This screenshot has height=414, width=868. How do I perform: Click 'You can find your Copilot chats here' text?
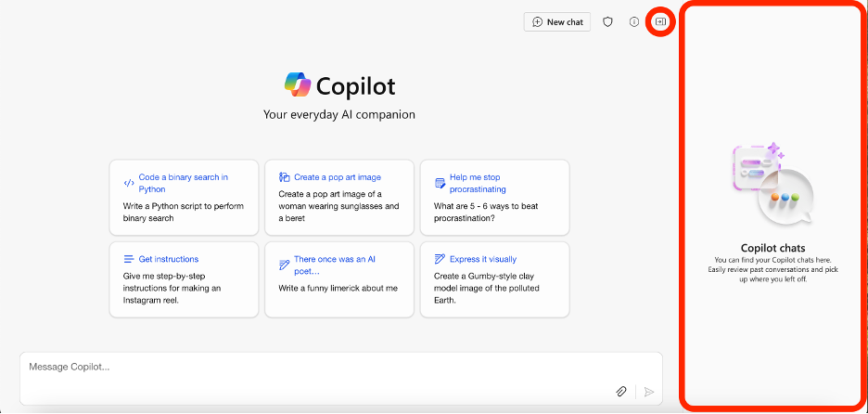click(772, 259)
